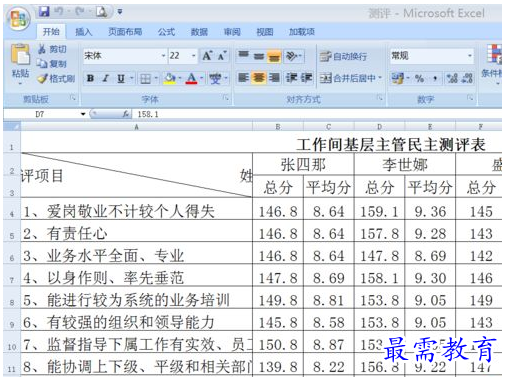Open the text orientation tool
The width and height of the screenshot is (505, 381).
click(x=293, y=56)
